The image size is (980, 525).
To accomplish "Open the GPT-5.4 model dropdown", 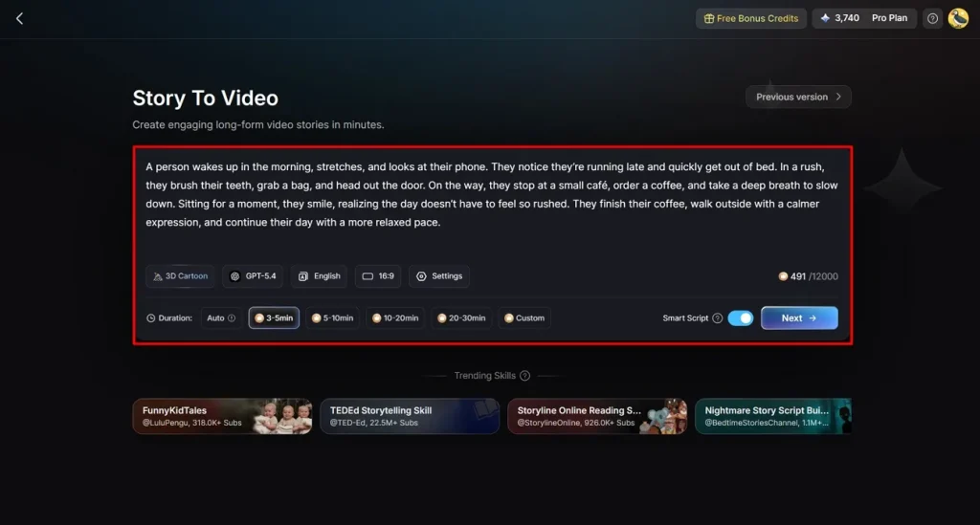I will (x=253, y=276).
